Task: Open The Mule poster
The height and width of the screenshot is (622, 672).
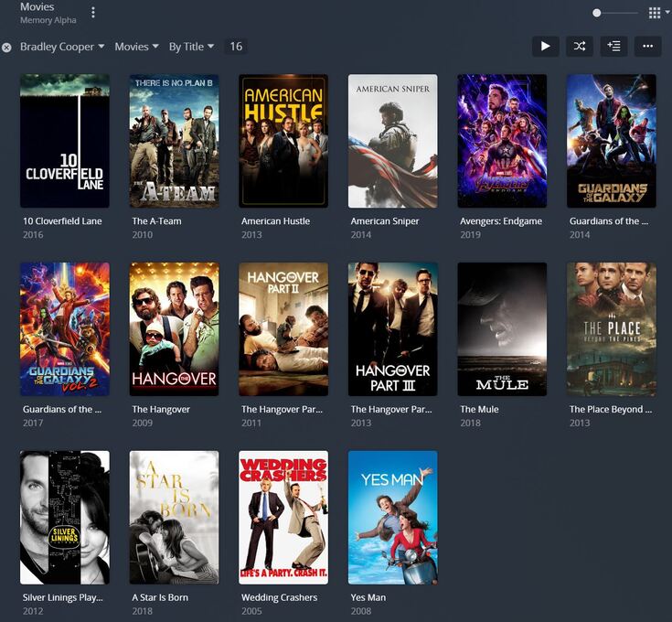Action: [x=502, y=329]
